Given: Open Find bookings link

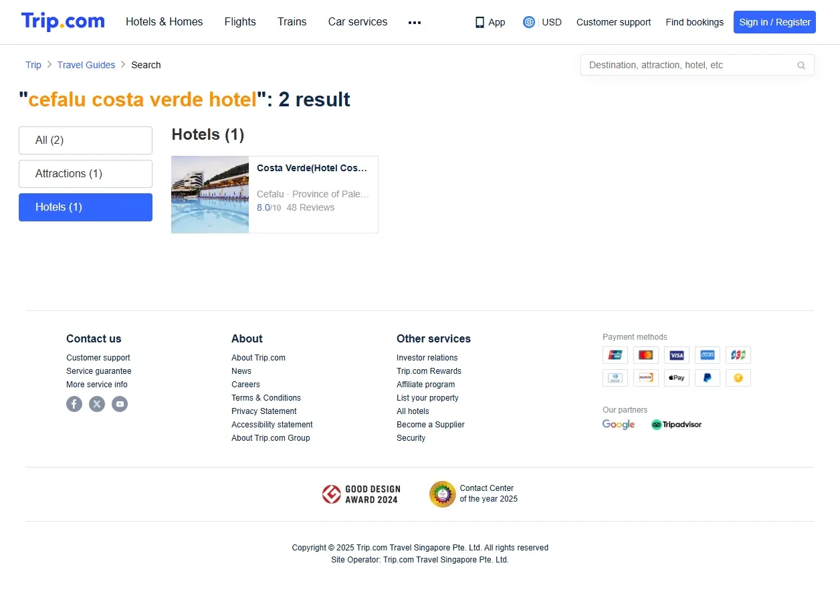Looking at the screenshot, I should click(x=694, y=22).
